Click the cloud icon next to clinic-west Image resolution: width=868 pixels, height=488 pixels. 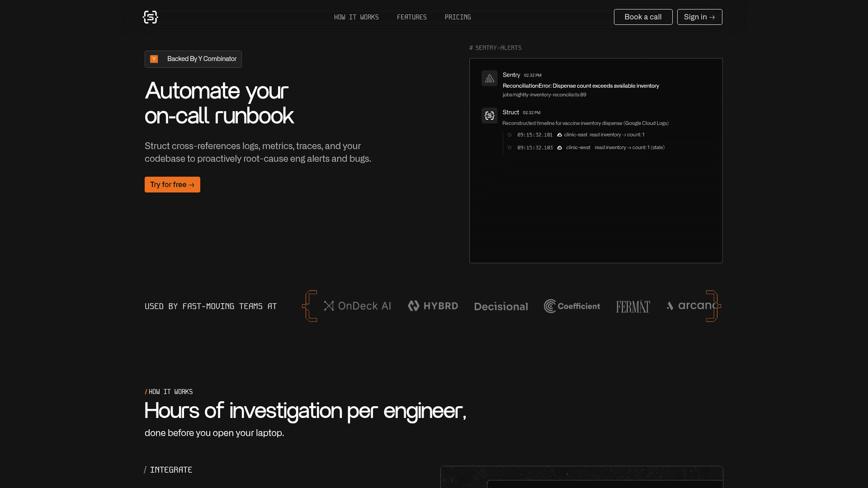[559, 148]
